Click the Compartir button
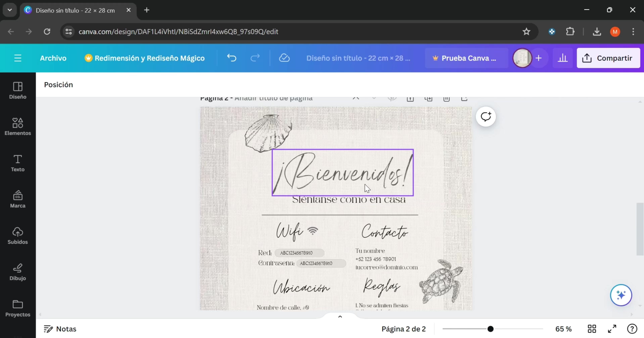This screenshot has height=338, width=644. [608, 58]
